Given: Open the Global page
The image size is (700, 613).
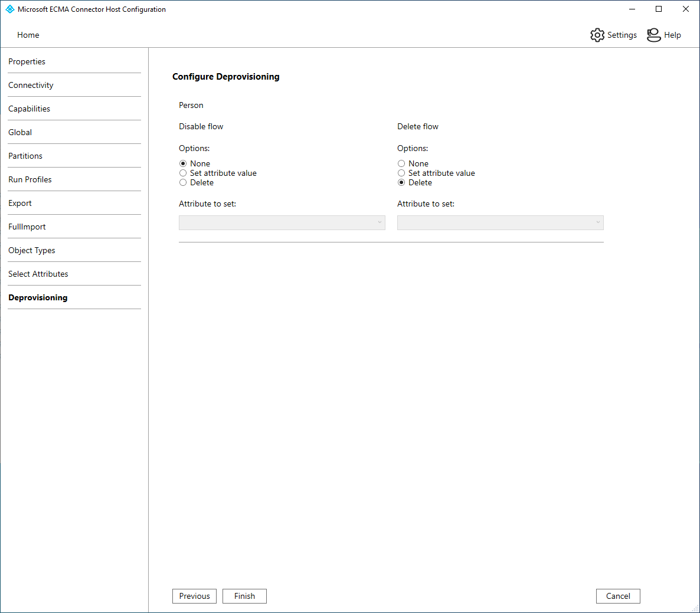Looking at the screenshot, I should tap(20, 133).
